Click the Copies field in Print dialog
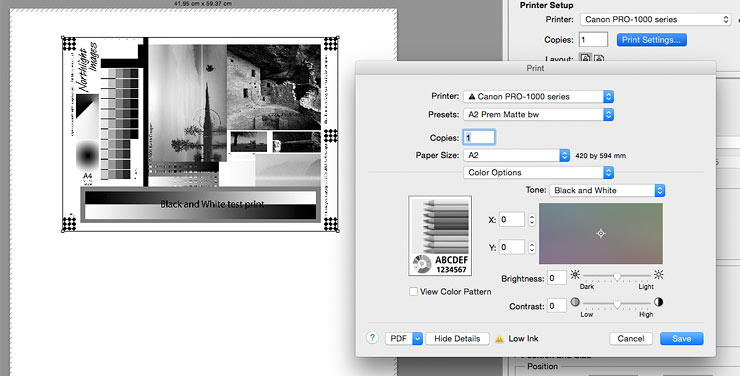Viewport: 740px width, 376px height. pyautogui.click(x=479, y=137)
